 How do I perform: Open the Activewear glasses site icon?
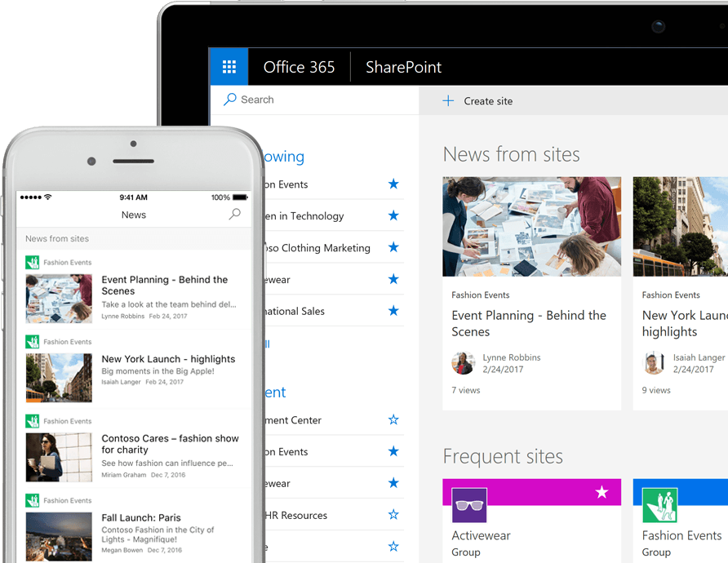point(469,505)
